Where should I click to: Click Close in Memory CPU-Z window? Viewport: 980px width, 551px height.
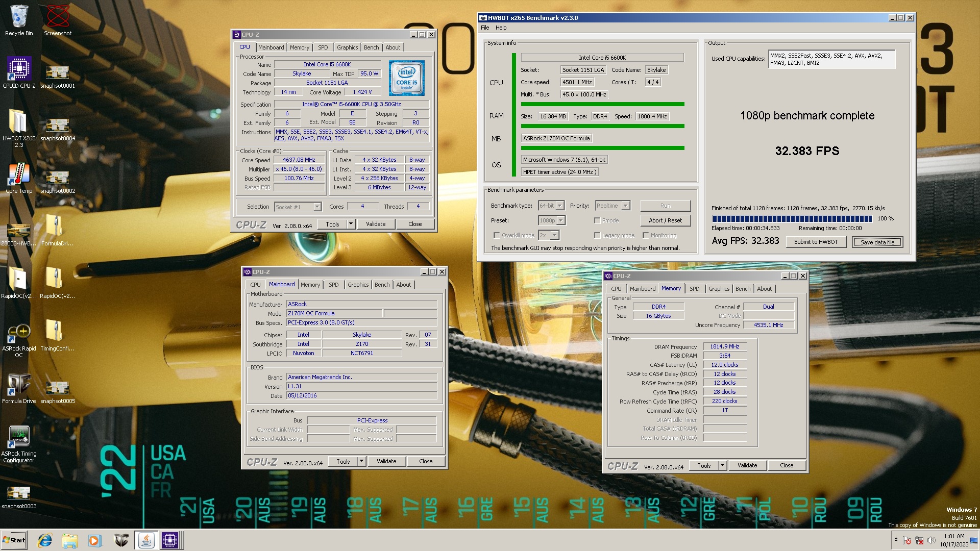787,465
